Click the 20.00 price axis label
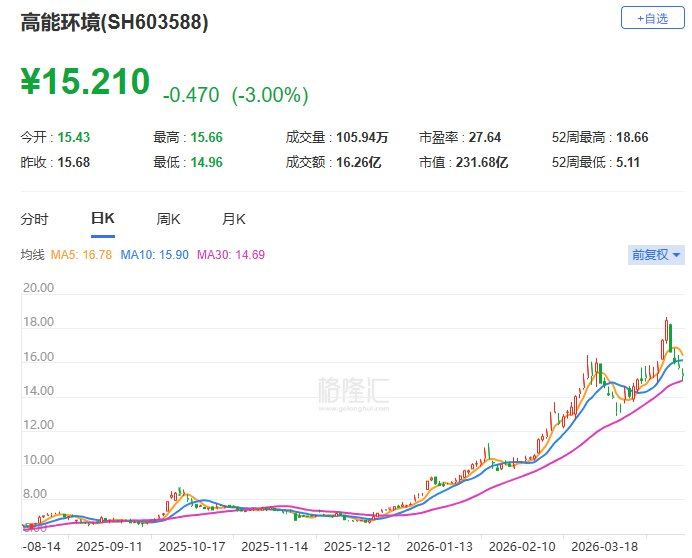Viewport: 692px width, 558px height. 38,288
